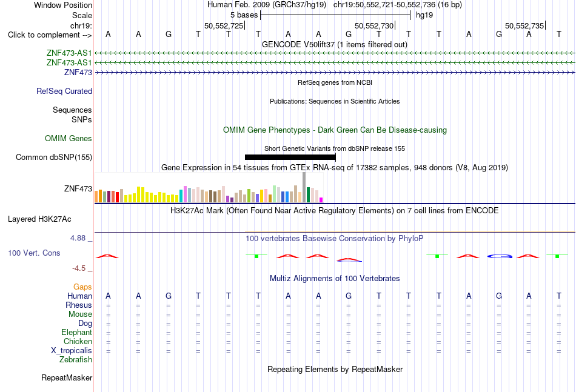
Task: Open the ZNF473 label beside GTEx bar chart
Action: (x=78, y=188)
